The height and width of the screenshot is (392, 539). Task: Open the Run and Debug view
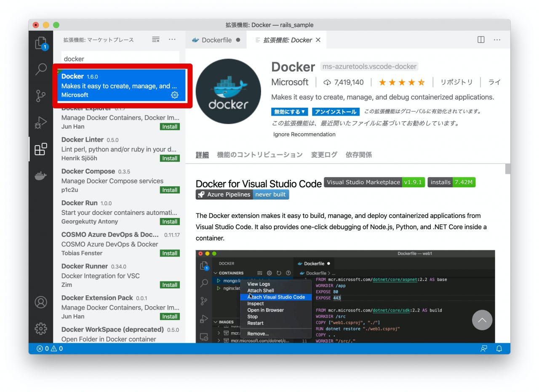click(x=41, y=122)
